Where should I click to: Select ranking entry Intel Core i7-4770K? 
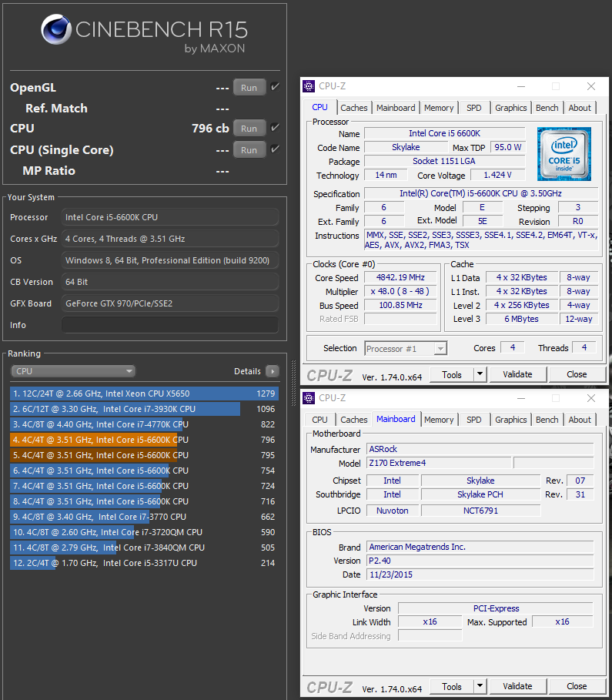144,424
